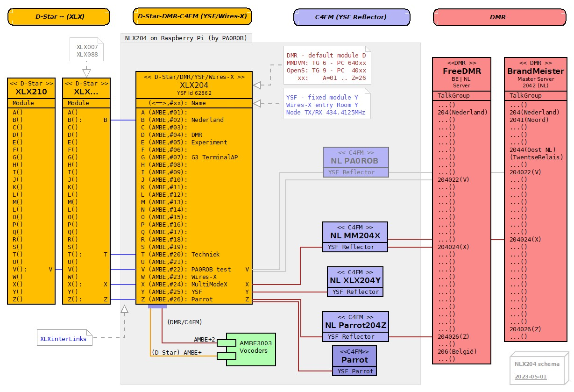This screenshot has width=574, height=392.
Task: Click the "V(): V" row in XLX210
Action: 32,269
